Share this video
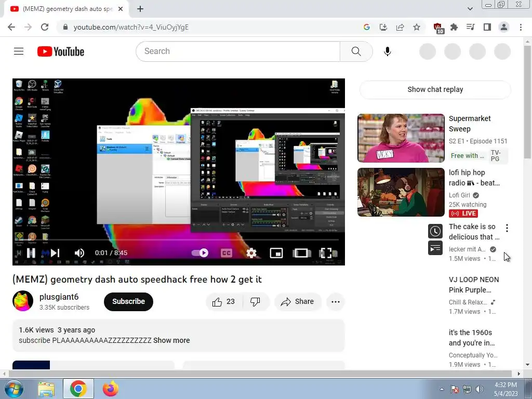This screenshot has width=532, height=399. click(298, 302)
